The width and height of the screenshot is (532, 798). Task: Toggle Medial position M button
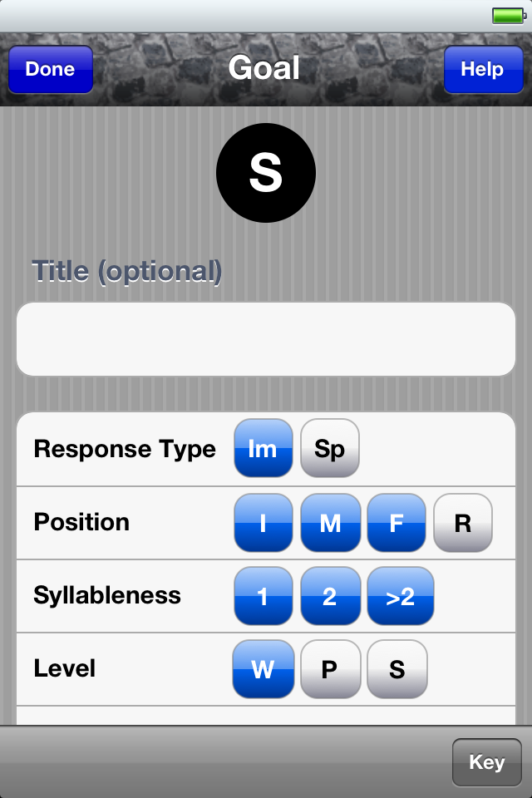330,523
